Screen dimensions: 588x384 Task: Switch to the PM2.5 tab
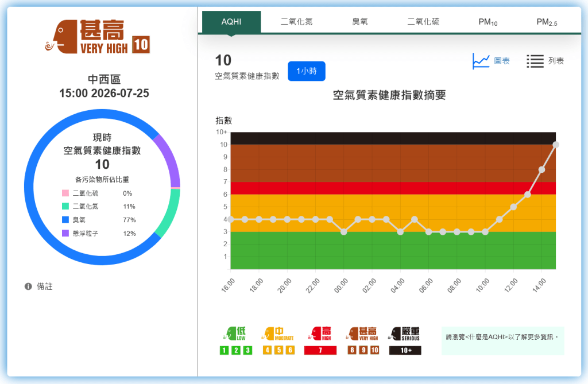(547, 22)
